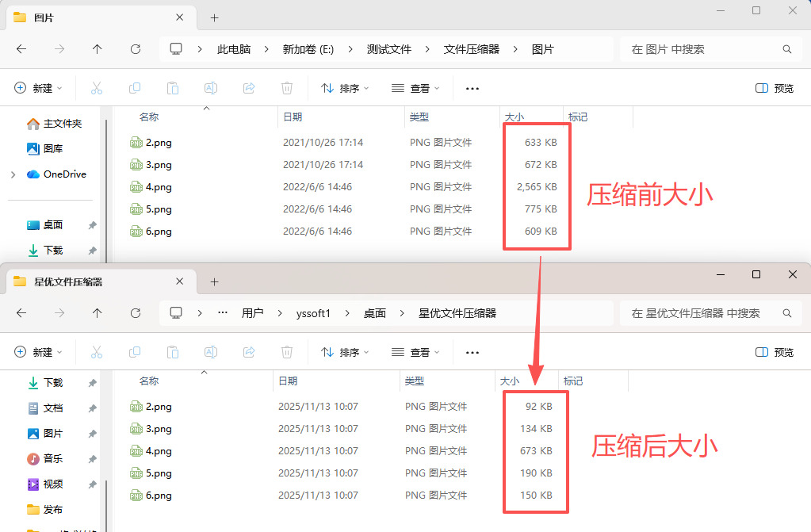
Task: Click This PC monitor icon in 图片 address bar
Action: coord(176,49)
